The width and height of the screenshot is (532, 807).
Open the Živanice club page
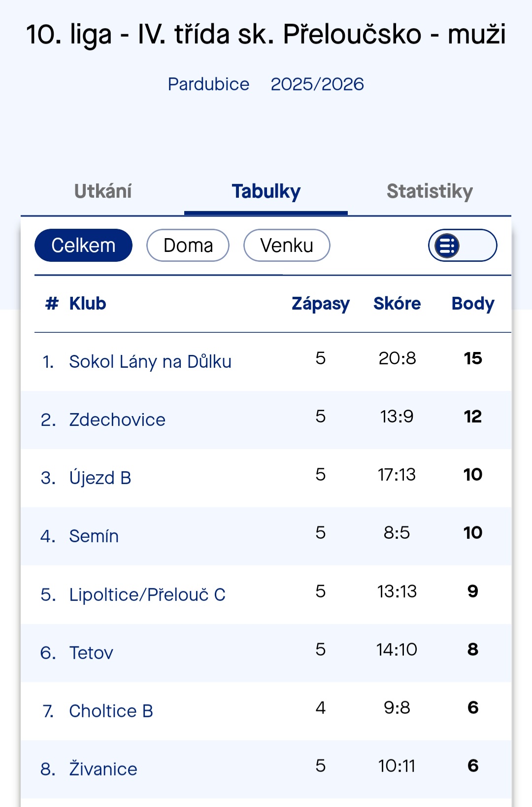pyautogui.click(x=103, y=770)
